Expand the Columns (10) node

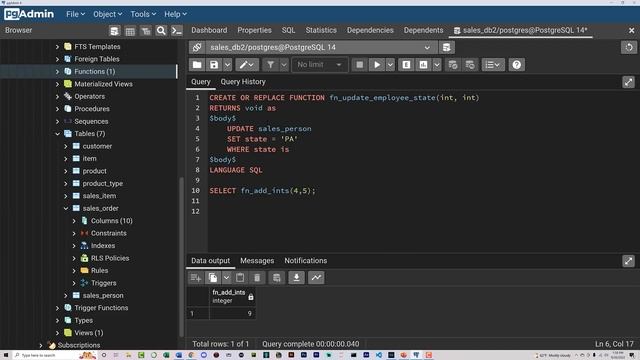point(74,221)
